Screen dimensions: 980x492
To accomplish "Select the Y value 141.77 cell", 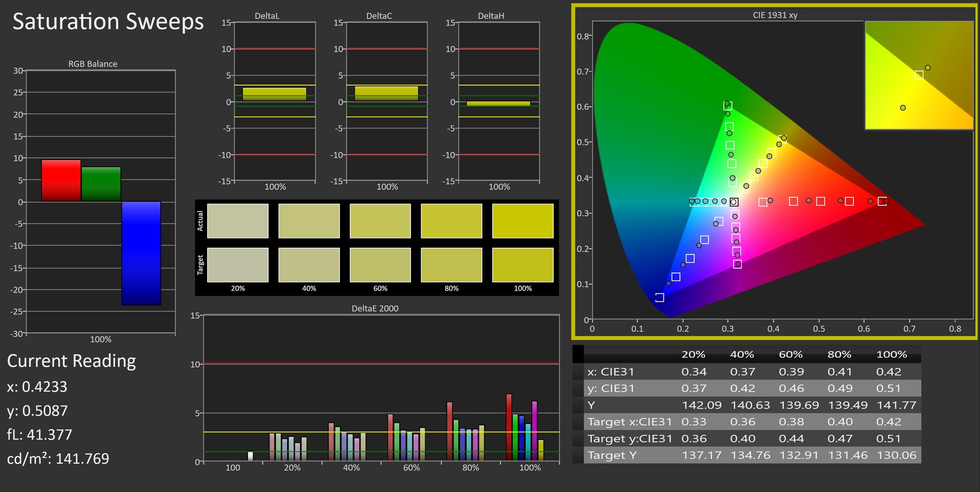I will [896, 405].
